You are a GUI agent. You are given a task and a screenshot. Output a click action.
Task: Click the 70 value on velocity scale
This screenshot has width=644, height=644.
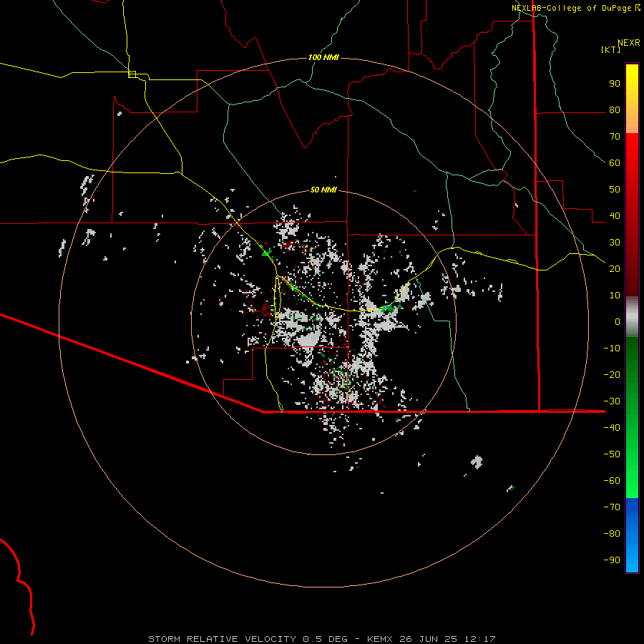click(x=615, y=137)
